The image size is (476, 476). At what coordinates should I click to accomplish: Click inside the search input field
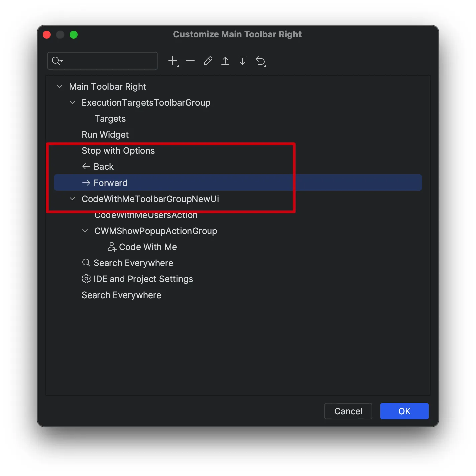(x=110, y=61)
